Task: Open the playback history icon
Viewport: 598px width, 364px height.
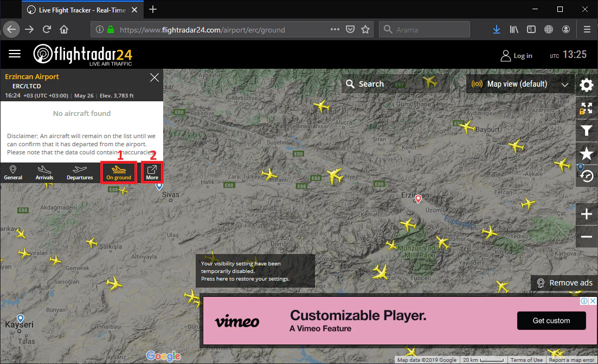Action: pyautogui.click(x=586, y=175)
